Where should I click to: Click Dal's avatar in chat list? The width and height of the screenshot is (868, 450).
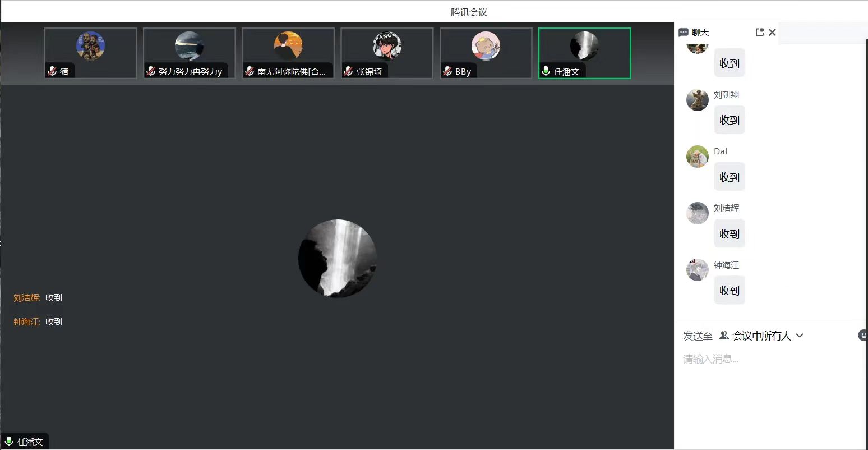tap(697, 157)
